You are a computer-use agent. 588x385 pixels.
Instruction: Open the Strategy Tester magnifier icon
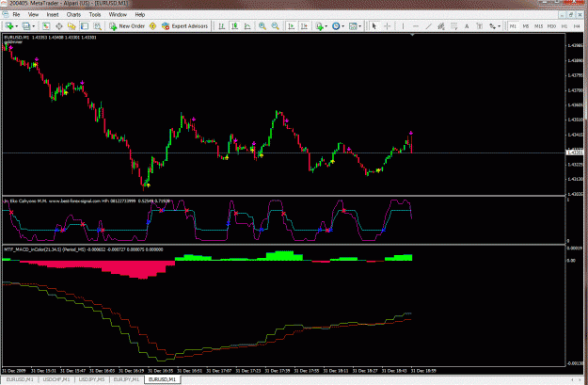coord(97,26)
